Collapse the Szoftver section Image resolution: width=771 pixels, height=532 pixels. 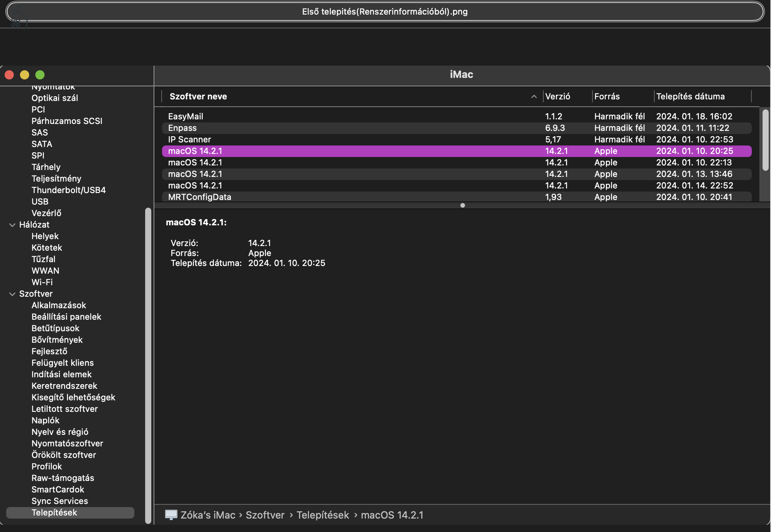coord(12,294)
